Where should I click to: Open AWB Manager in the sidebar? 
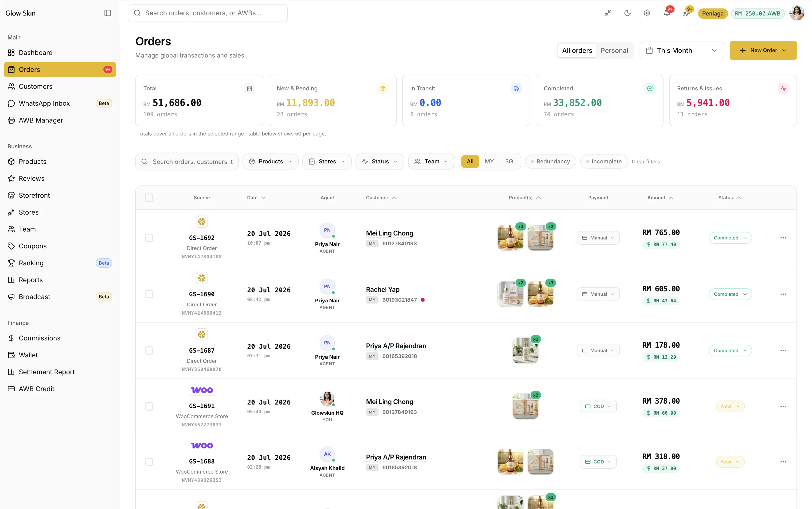click(x=60, y=120)
